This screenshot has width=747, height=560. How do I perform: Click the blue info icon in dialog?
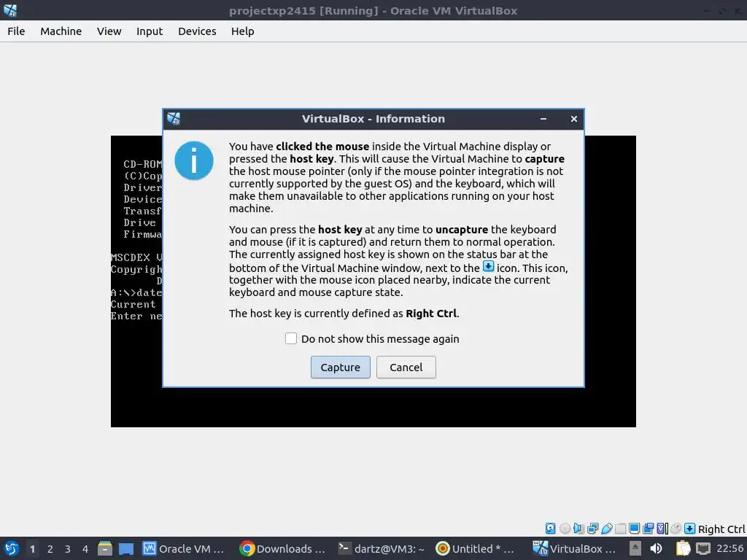pyautogui.click(x=194, y=160)
